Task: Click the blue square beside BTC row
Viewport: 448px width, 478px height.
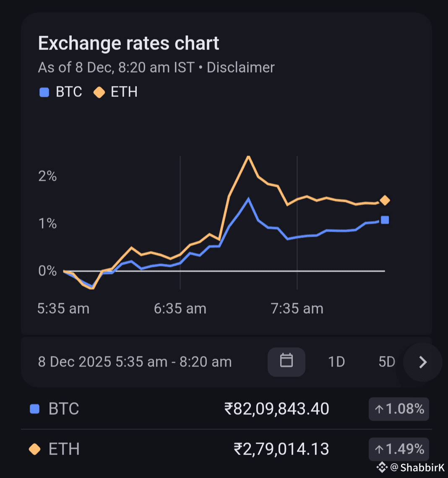Action: 35,409
